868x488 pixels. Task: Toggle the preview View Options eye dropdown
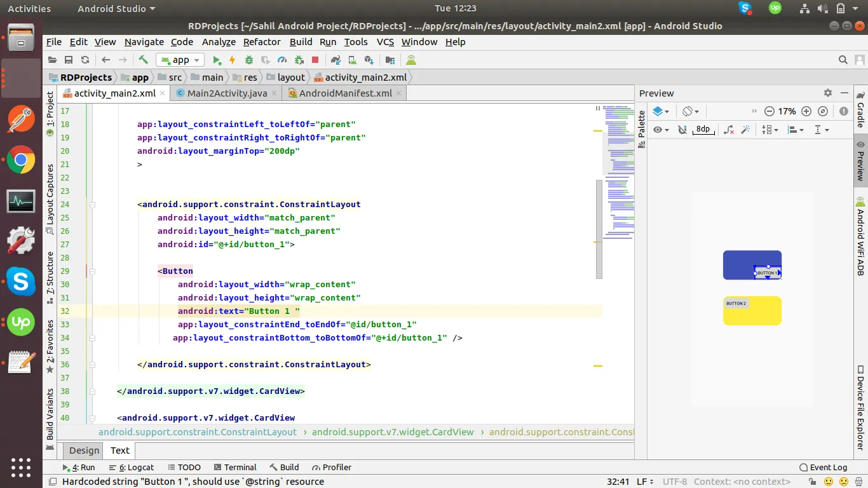coord(661,130)
